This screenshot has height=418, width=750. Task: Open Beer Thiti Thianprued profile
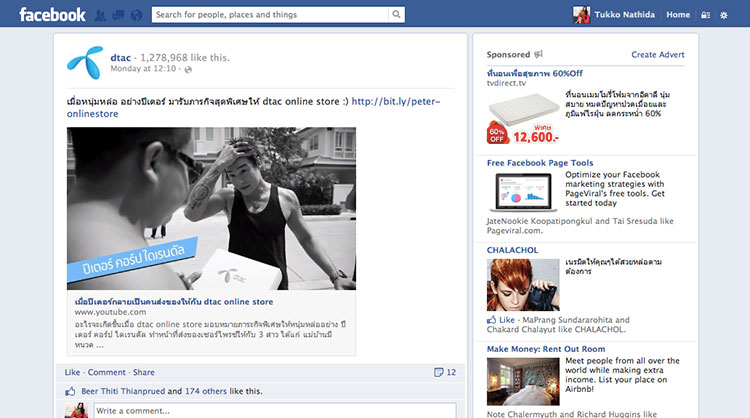(123, 391)
